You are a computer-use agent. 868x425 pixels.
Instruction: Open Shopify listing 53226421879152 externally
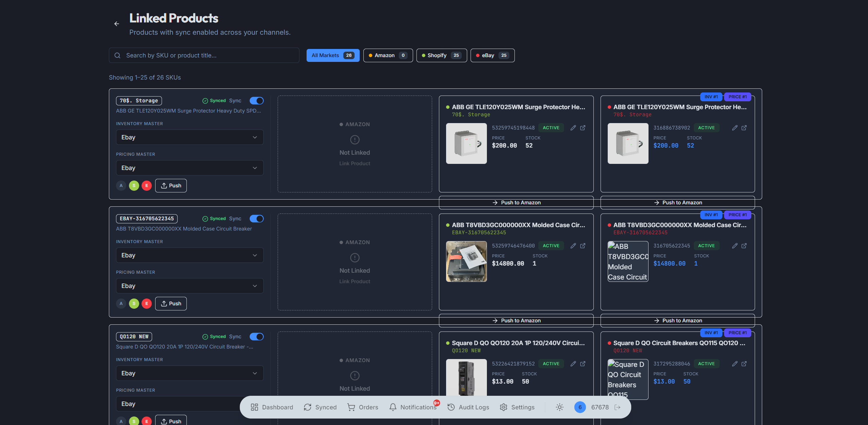pos(583,364)
